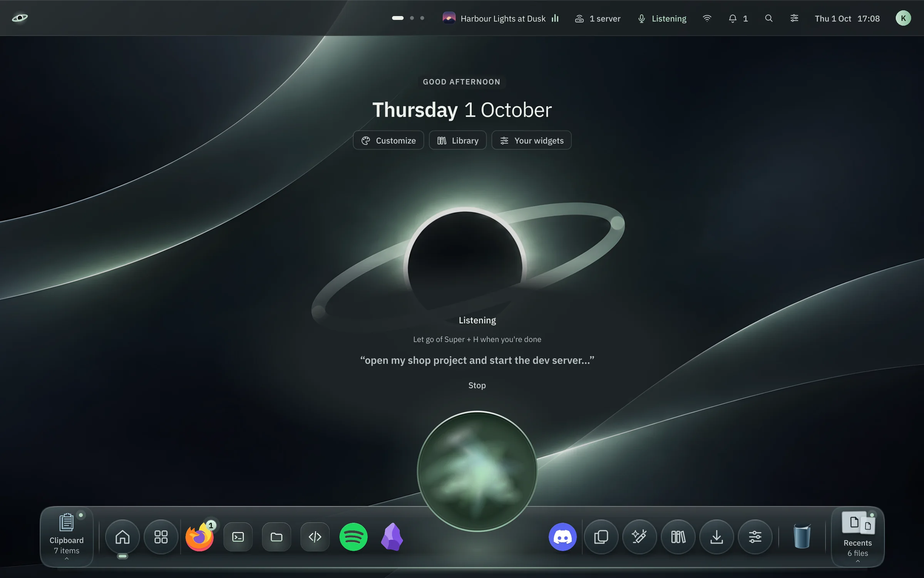Image resolution: width=924 pixels, height=578 pixels.
Task: Open the downloads dock icon
Action: tap(716, 537)
